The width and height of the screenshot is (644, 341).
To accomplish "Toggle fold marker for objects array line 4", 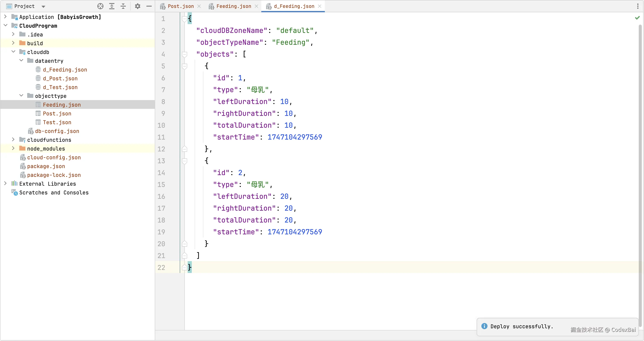I will pos(185,54).
